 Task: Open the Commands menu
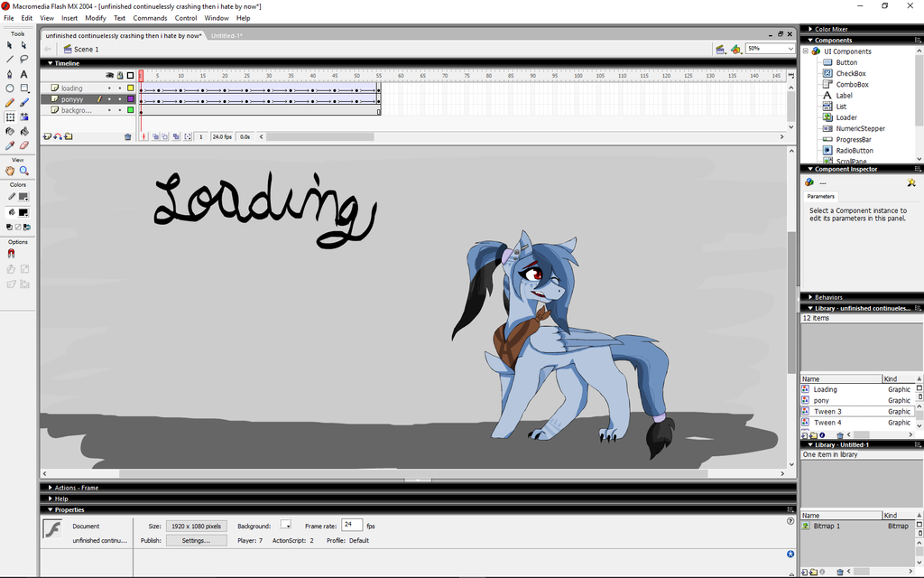(151, 18)
